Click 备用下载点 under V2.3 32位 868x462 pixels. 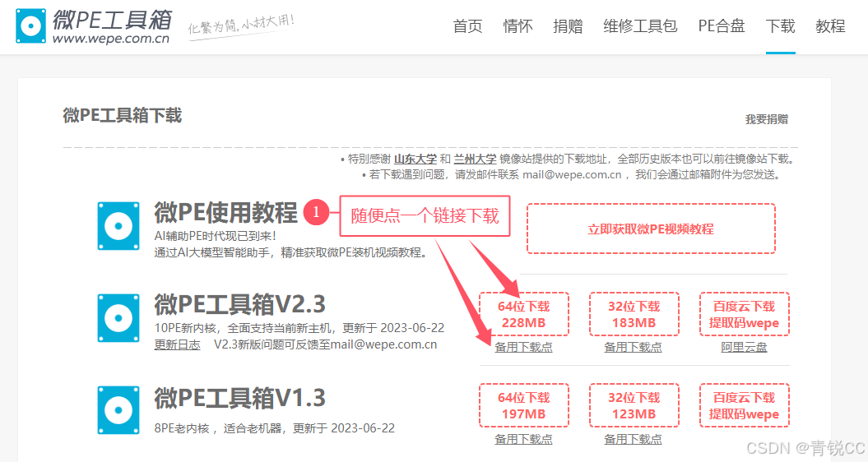point(634,348)
